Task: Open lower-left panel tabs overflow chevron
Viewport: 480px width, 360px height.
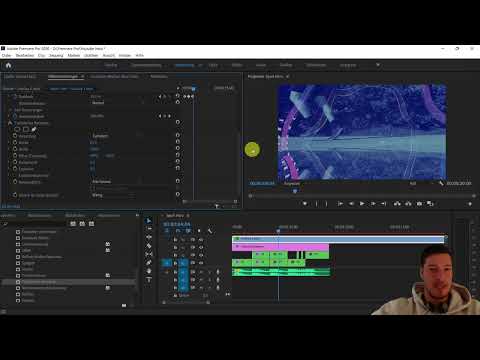Action: point(137,216)
